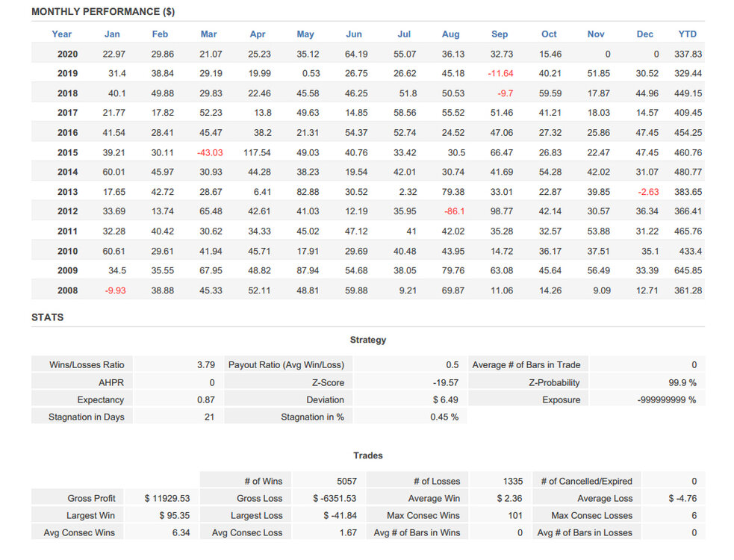Select the 2020 year row label

67,55
